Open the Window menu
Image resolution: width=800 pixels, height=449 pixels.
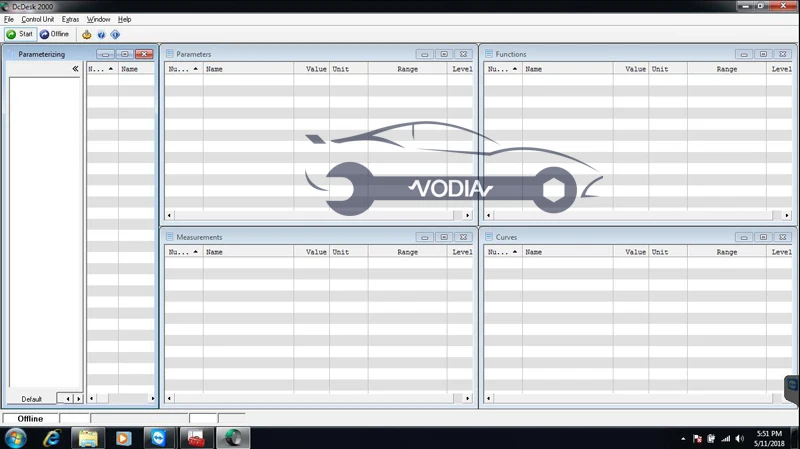pos(98,19)
